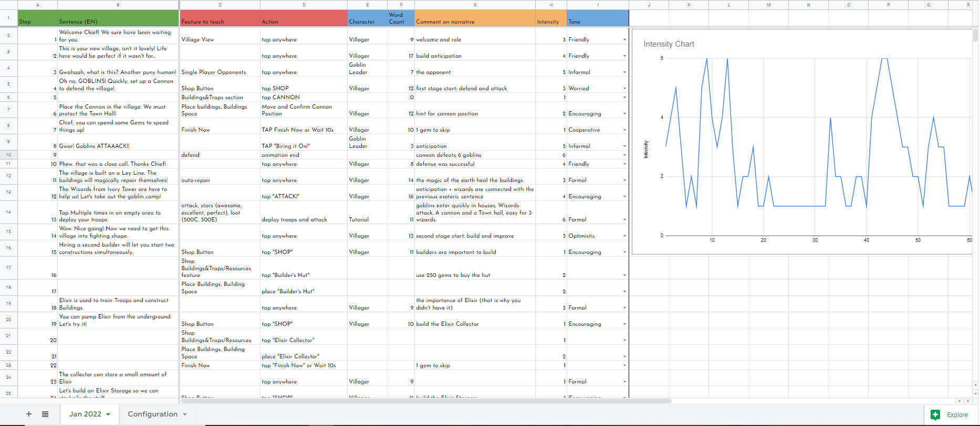
Task: Select column C header
Action: pos(220,5)
